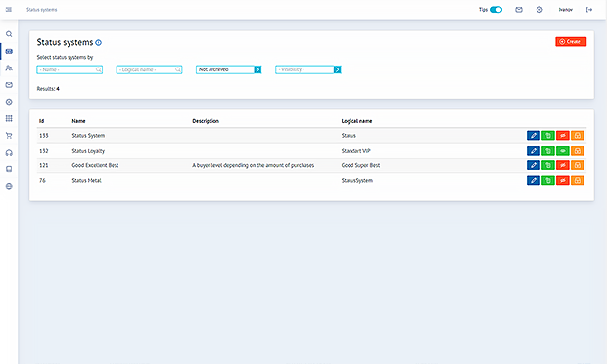Expand the Not archived dropdown
Viewport: 607px width, 364px height.
[x=228, y=69]
